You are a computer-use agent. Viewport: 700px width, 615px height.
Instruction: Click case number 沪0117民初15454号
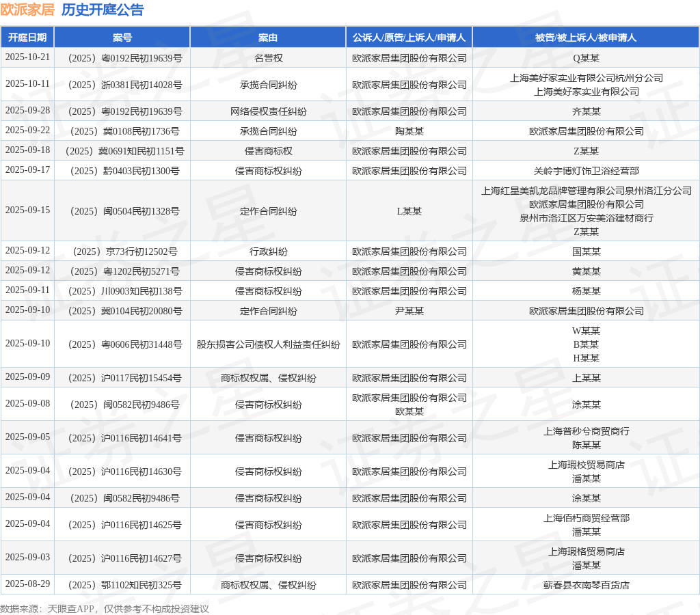pos(124,378)
